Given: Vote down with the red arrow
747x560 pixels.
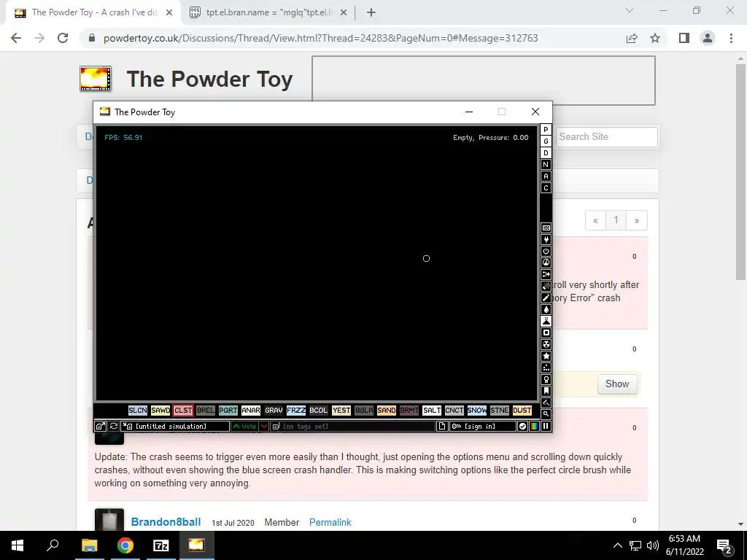Looking at the screenshot, I should tap(264, 426).
